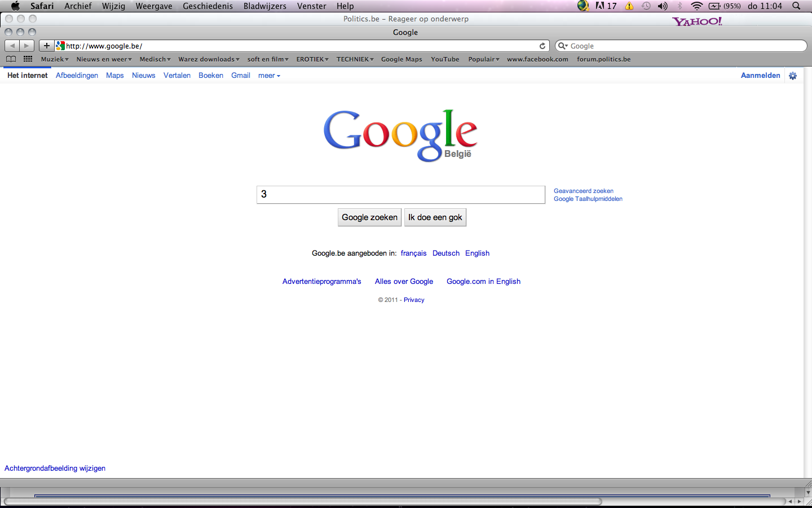Expand the TECHNIEK bookmarks dropdown

click(x=355, y=59)
